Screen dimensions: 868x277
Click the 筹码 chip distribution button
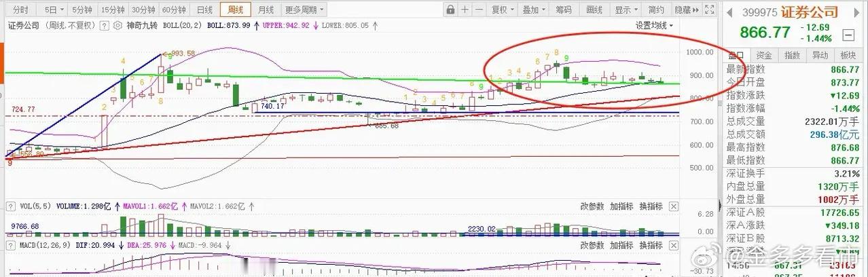(x=564, y=10)
